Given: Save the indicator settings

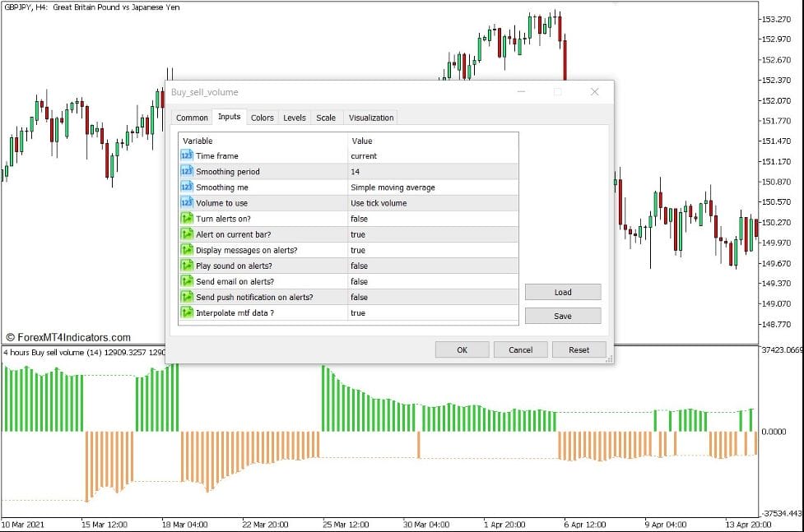Looking at the screenshot, I should tap(562, 315).
